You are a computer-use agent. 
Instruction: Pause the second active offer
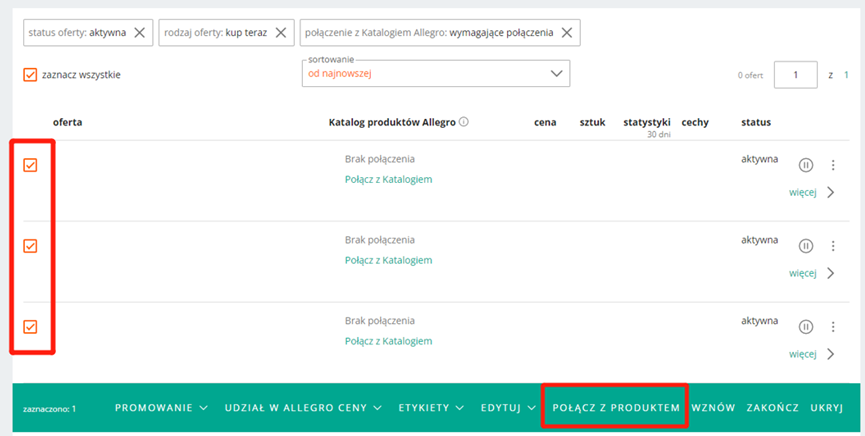(x=806, y=246)
